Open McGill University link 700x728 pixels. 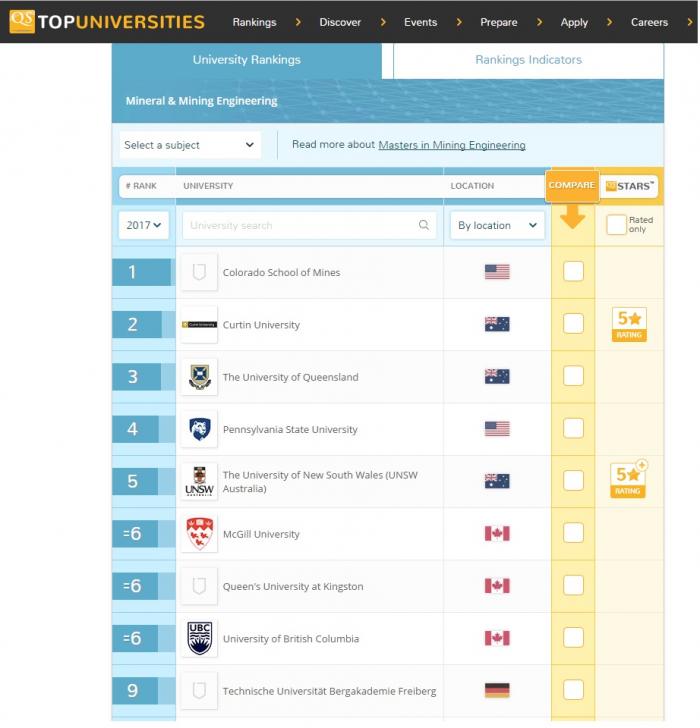pos(261,534)
